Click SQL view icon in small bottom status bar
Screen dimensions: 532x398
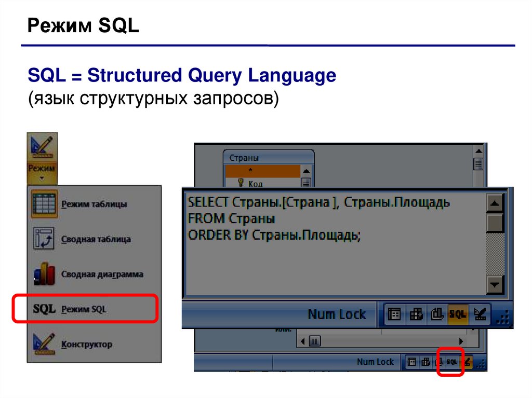click(x=451, y=362)
